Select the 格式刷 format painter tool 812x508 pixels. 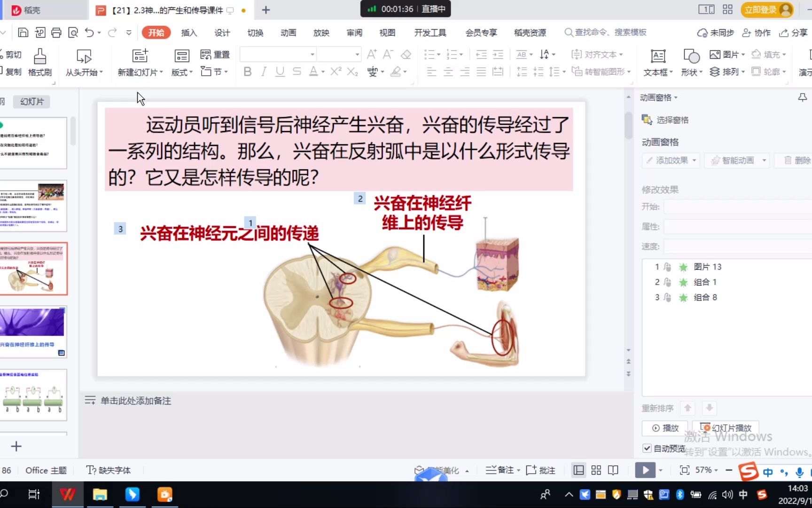[40, 63]
